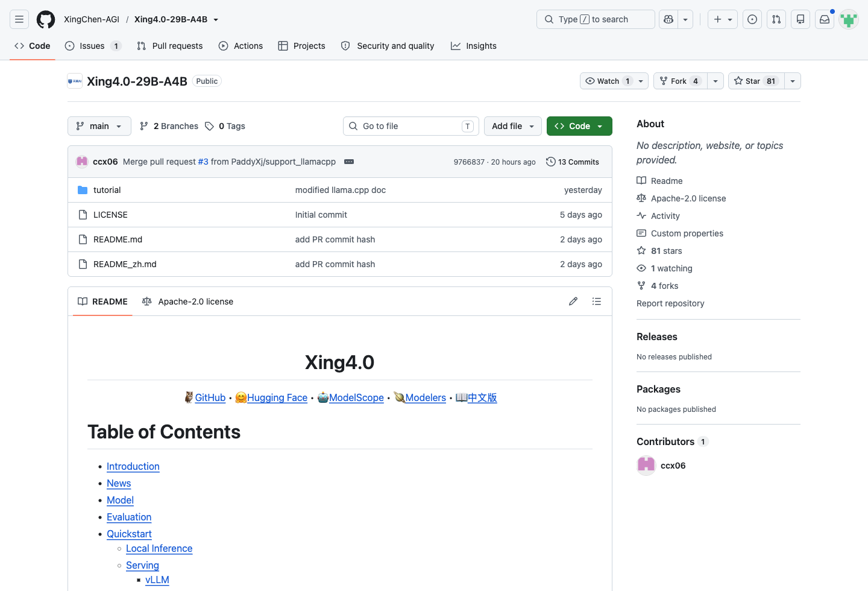The image size is (868, 591).
Task: Open the ccx06 commit author avatar
Action: pyautogui.click(x=82, y=162)
